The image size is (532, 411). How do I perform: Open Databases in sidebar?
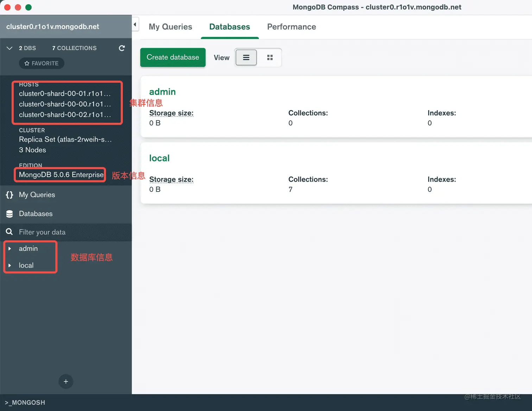[36, 214]
